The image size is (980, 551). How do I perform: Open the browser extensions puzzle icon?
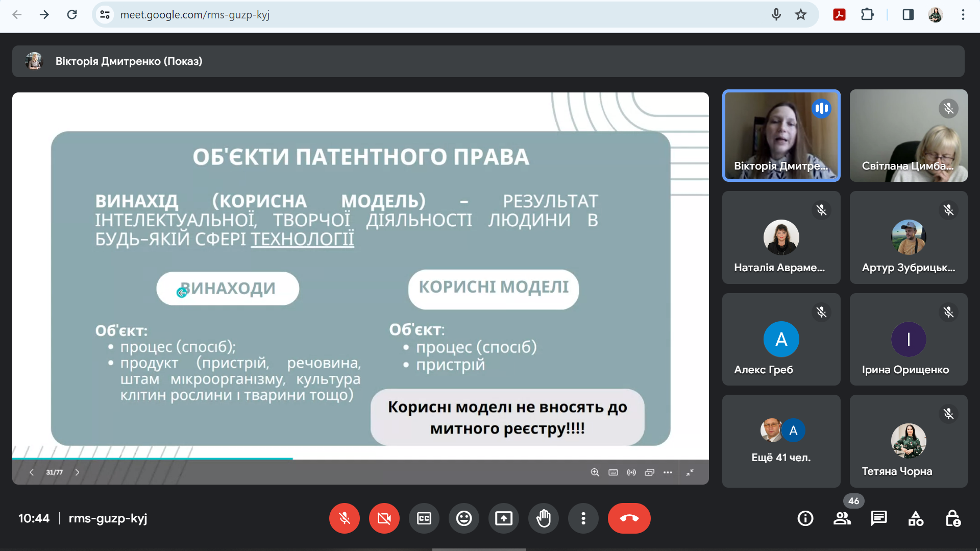pyautogui.click(x=867, y=15)
